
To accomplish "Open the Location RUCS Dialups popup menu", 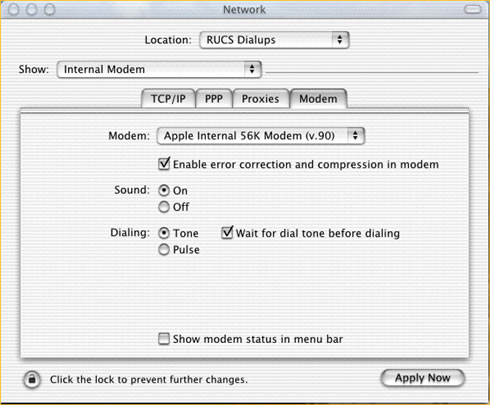I will pyautogui.click(x=274, y=40).
